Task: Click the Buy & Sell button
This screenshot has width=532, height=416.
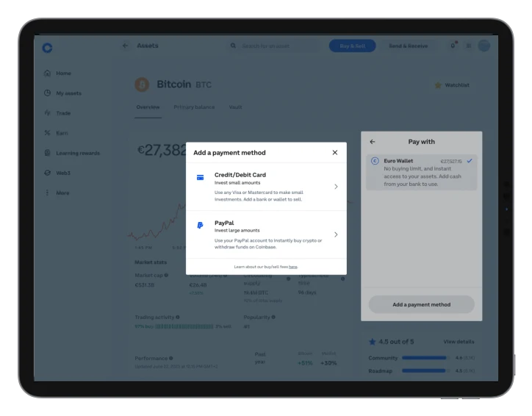Action: (352, 46)
